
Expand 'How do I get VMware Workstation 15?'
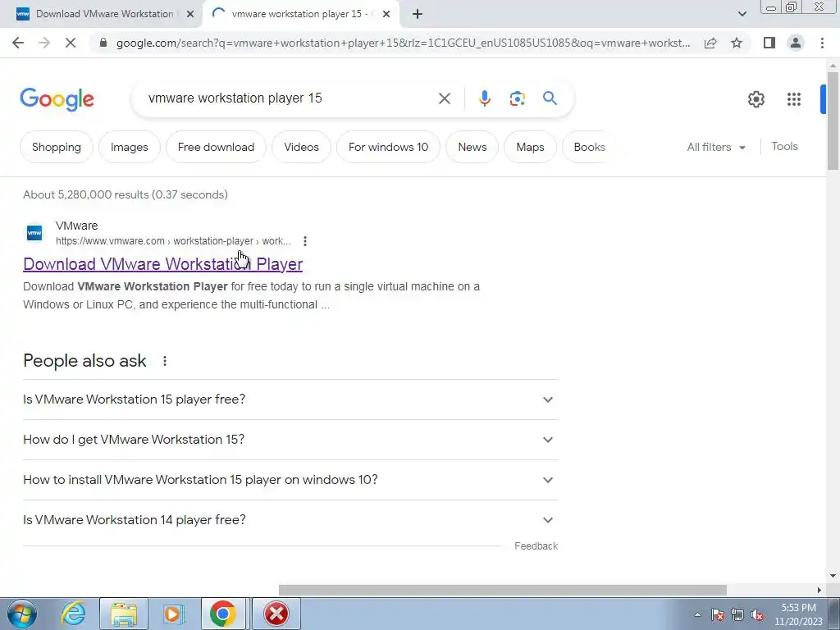(290, 440)
